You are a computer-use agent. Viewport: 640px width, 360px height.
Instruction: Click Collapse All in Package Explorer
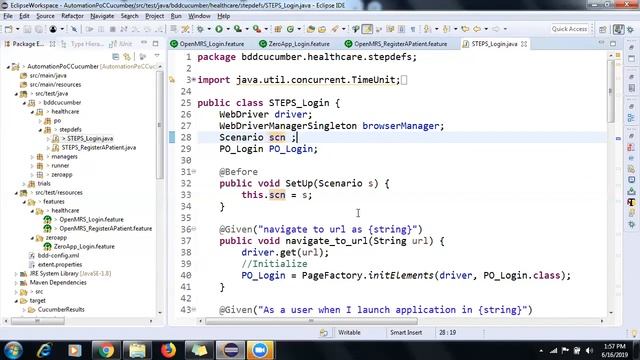pos(116,56)
